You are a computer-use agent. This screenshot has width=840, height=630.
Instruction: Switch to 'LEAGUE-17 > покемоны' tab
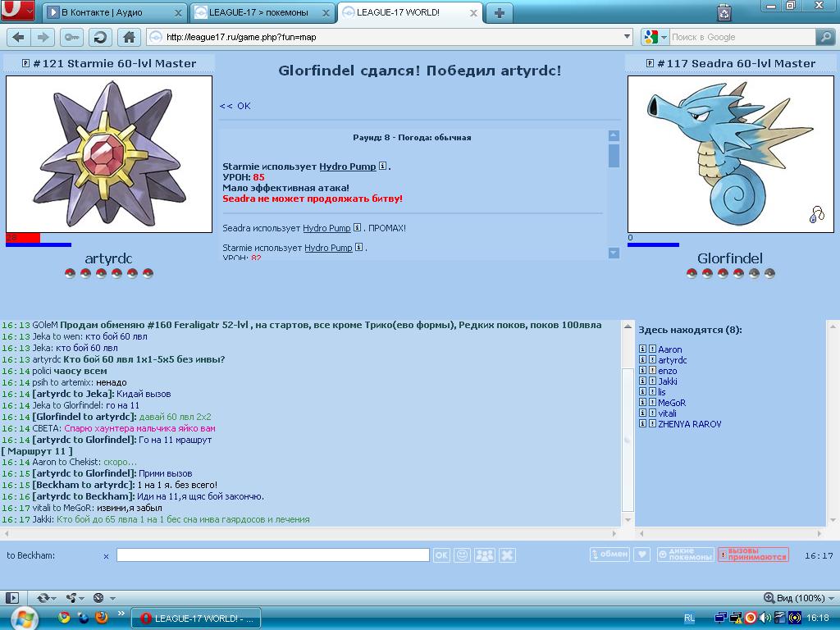(258, 12)
